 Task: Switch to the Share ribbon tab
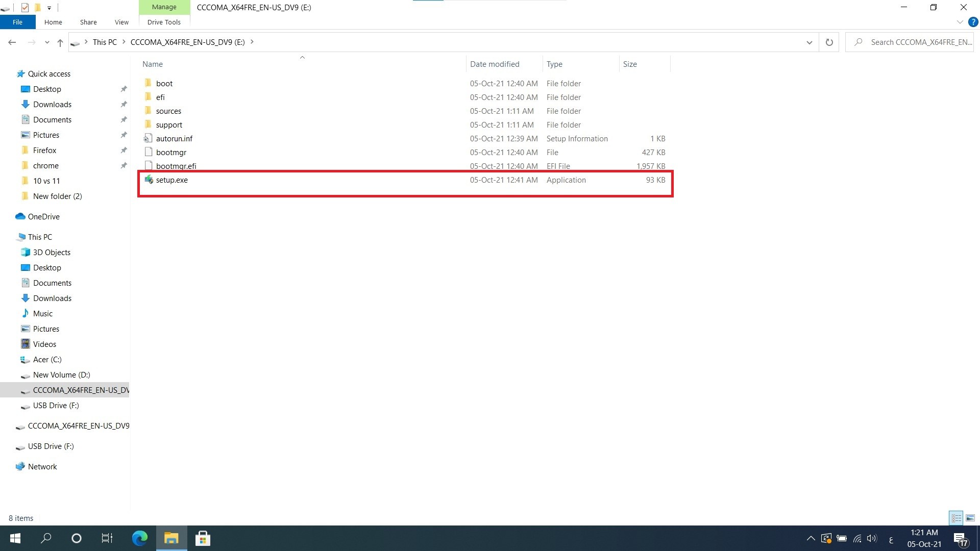(88, 22)
